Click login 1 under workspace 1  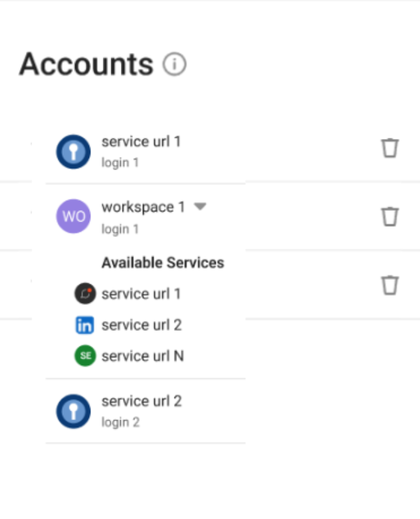(x=120, y=229)
